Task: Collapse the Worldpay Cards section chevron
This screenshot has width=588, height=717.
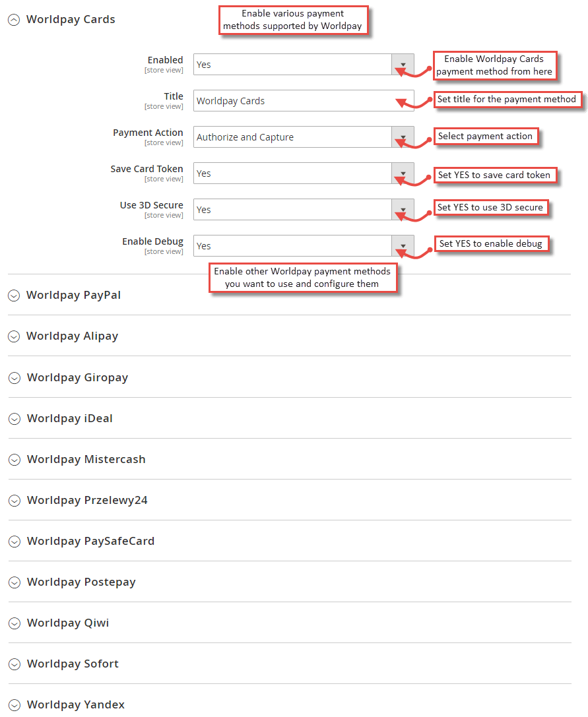Action: coord(14,20)
